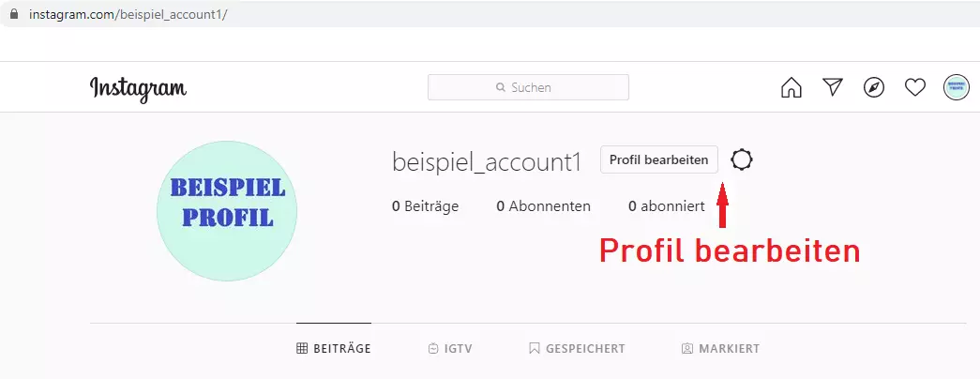Switch to the Beiträge tab
The width and height of the screenshot is (980, 379).
334,349
